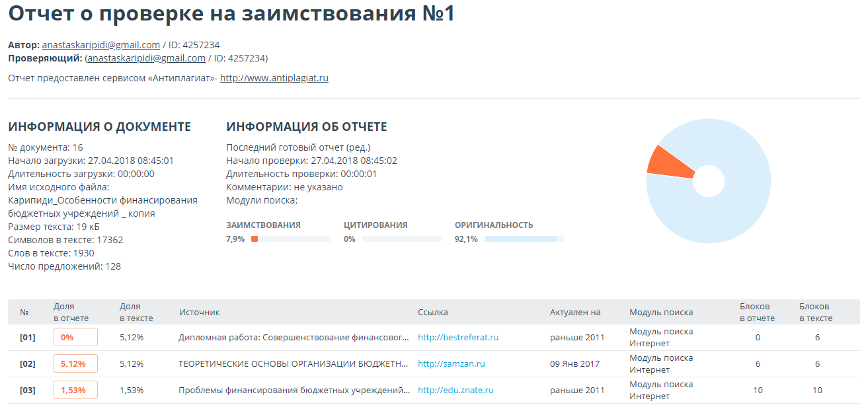Open the http://bestreferat.ru source link
Image resolution: width=868 pixels, height=413 pixels.
point(457,337)
